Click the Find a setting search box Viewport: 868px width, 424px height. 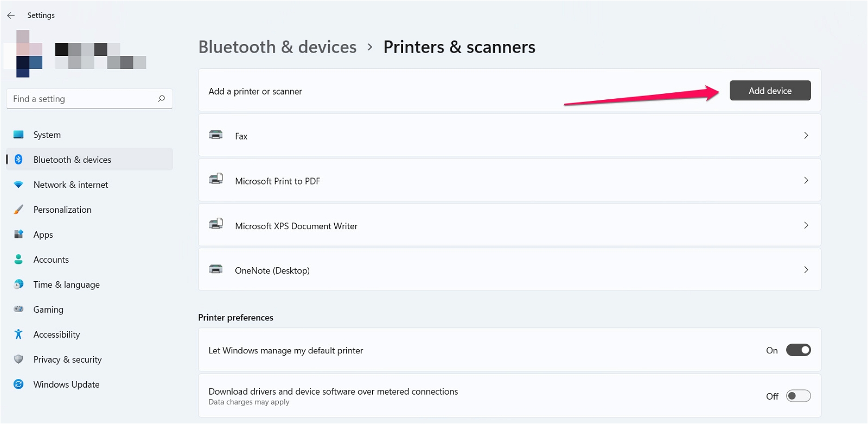[x=90, y=99]
